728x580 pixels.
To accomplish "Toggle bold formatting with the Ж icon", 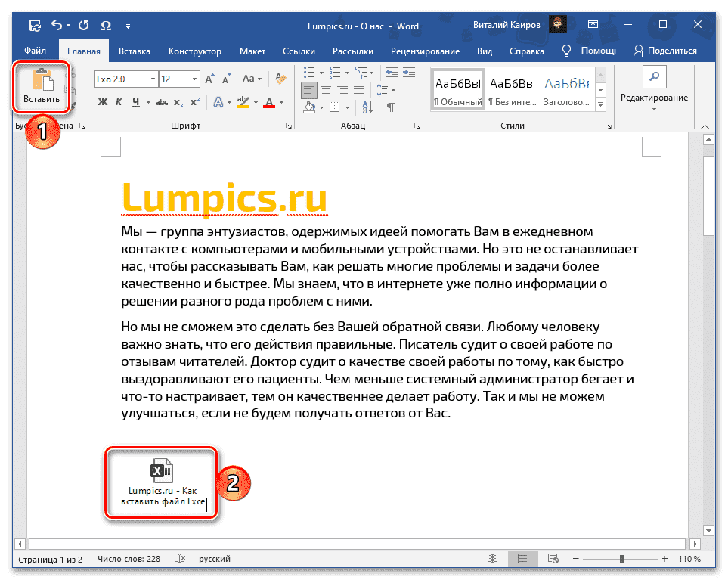I will [101, 101].
